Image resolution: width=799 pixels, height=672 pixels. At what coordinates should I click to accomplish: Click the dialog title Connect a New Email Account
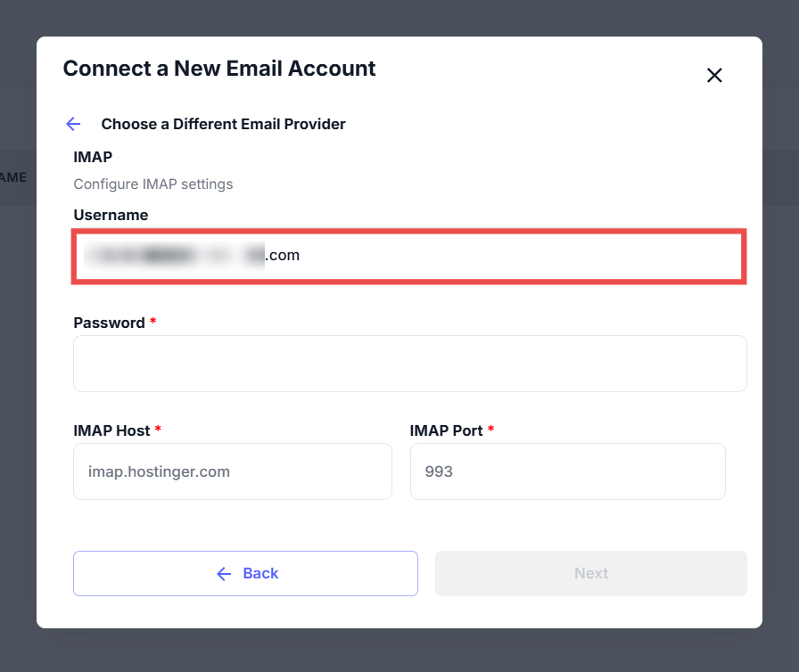click(x=219, y=68)
